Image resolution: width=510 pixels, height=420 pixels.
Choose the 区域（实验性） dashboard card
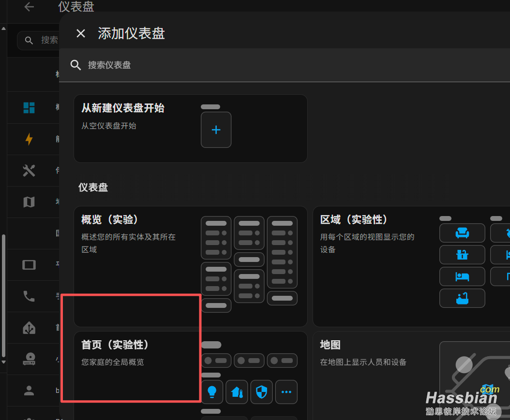(411, 266)
